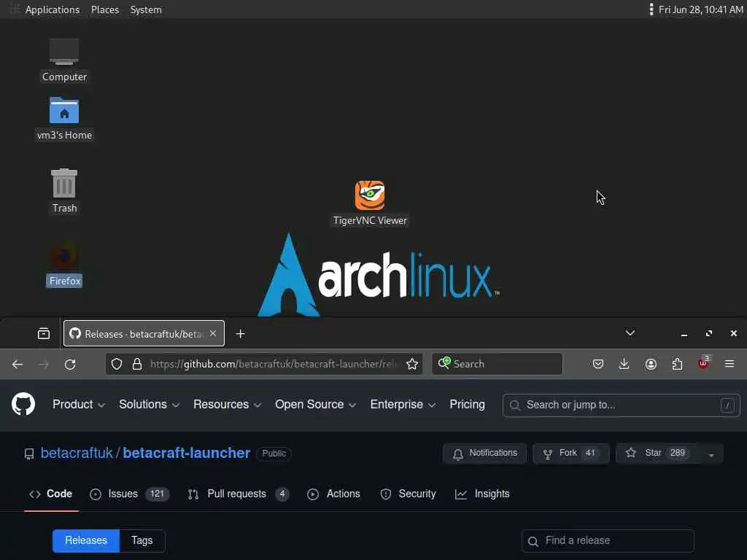Expand the Open Source menu
Viewport: 747px width, 560px height.
point(315,404)
